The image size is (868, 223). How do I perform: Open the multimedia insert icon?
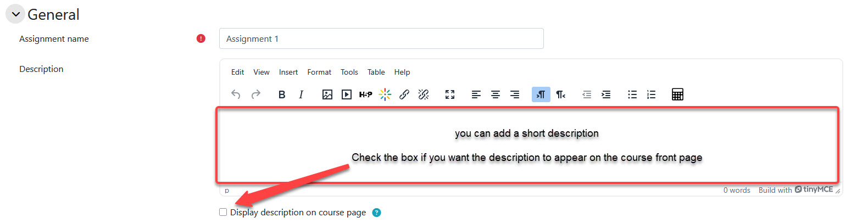tap(347, 94)
